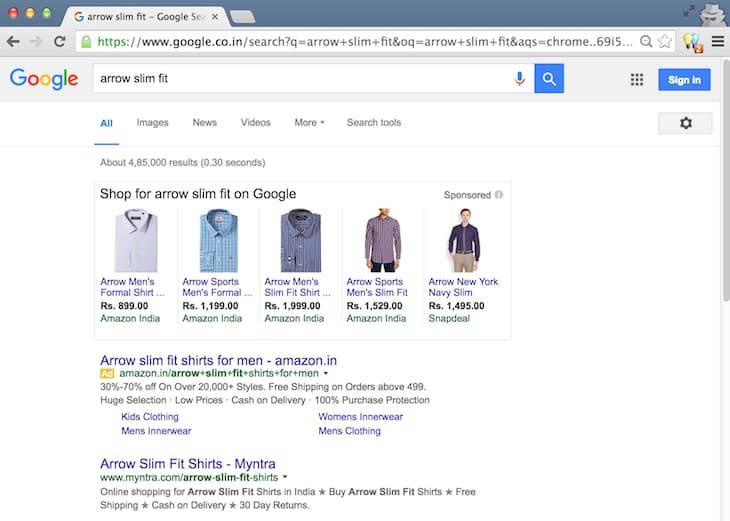Switch to the Images tab
The image size is (730, 521).
click(152, 122)
